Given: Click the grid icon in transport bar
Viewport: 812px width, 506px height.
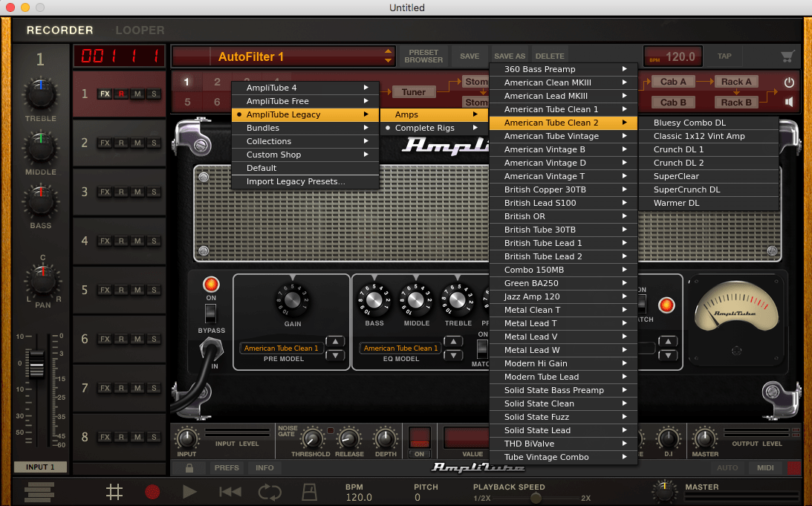Looking at the screenshot, I should pyautogui.click(x=114, y=492).
